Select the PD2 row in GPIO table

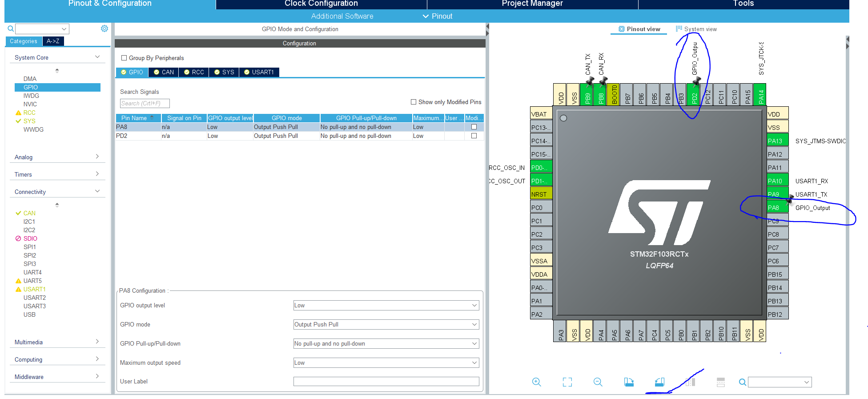point(299,136)
